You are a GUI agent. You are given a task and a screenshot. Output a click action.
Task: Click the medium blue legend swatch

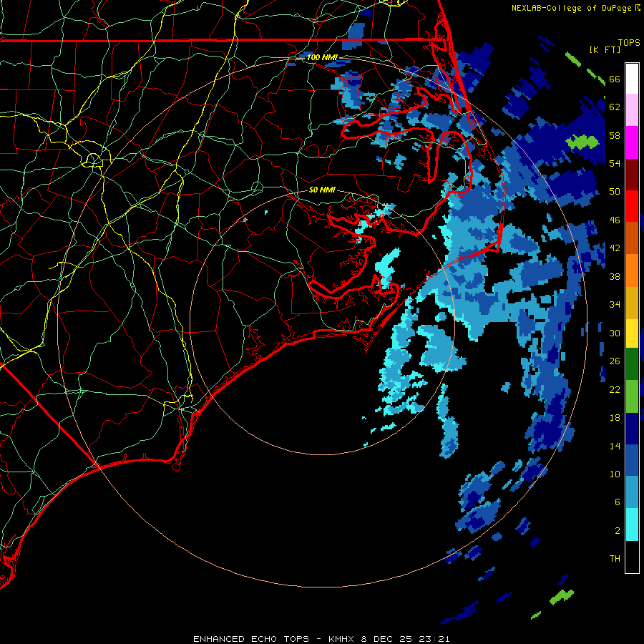point(632,461)
